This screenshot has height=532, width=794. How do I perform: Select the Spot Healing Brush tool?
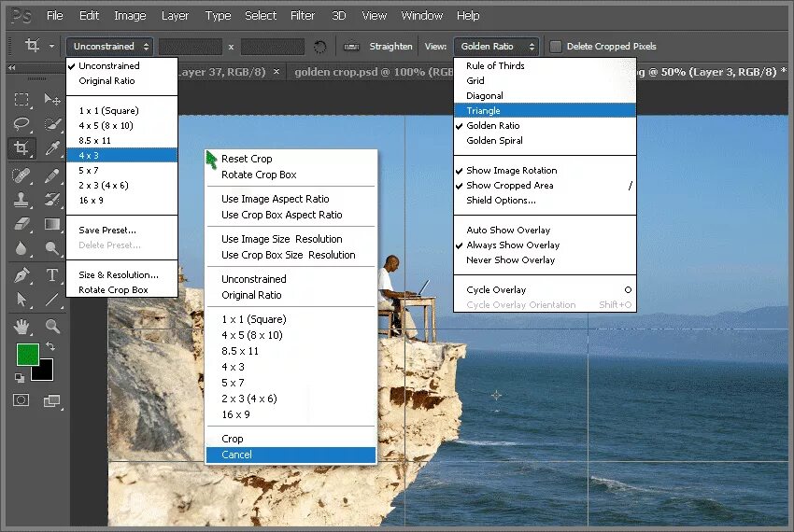[21, 175]
